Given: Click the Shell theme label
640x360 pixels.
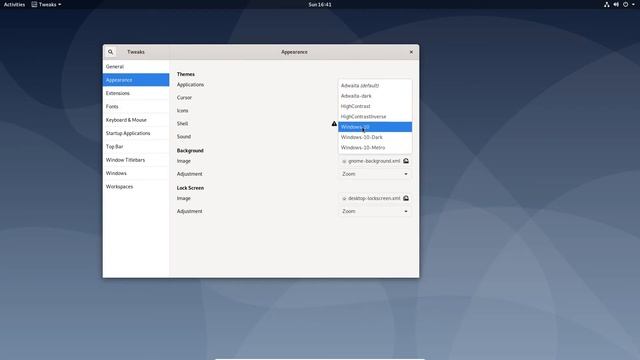Looking at the screenshot, I should (x=182, y=124).
